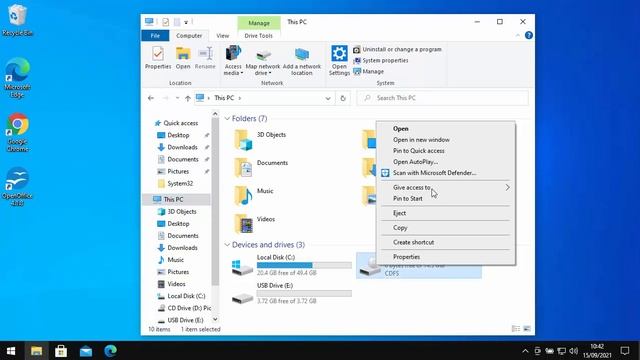Image resolution: width=640 pixels, height=360 pixels.
Task: Select the Videos folder icon
Action: [x=244, y=224]
